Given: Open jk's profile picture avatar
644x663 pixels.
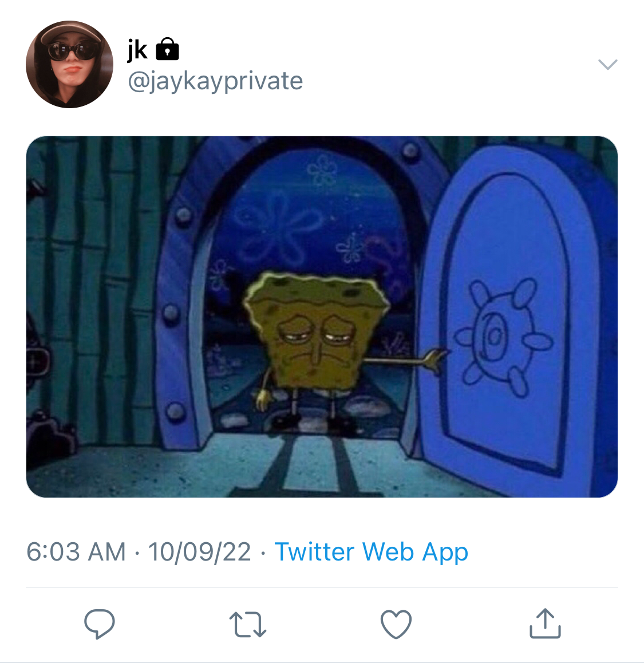Looking at the screenshot, I should point(69,64).
